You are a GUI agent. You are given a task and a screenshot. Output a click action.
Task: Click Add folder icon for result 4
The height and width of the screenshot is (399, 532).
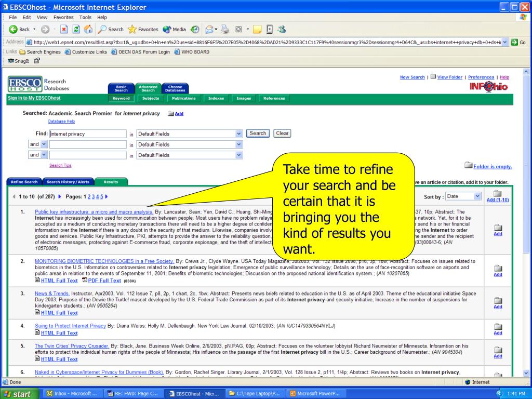tap(498, 326)
